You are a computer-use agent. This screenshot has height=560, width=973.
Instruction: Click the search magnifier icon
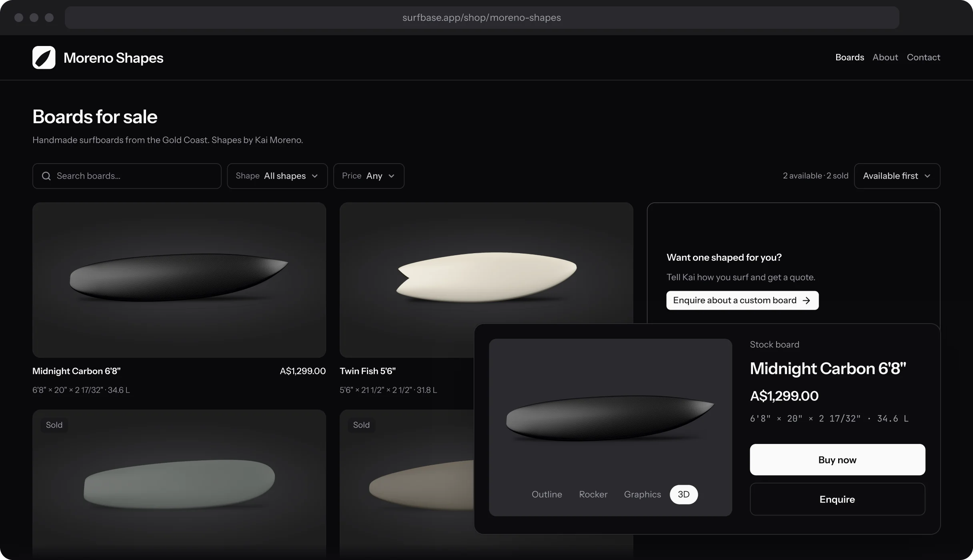46,176
